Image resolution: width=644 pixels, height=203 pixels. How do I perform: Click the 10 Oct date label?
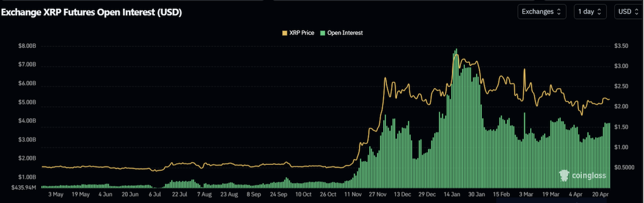click(x=304, y=194)
